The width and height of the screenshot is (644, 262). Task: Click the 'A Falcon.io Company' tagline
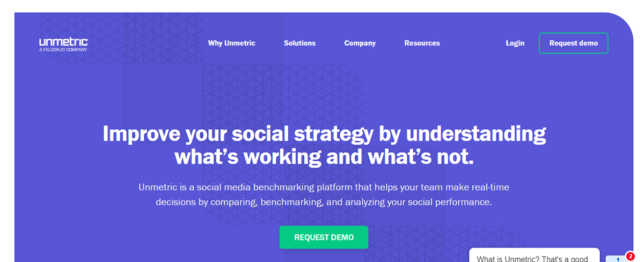pyautogui.click(x=63, y=49)
